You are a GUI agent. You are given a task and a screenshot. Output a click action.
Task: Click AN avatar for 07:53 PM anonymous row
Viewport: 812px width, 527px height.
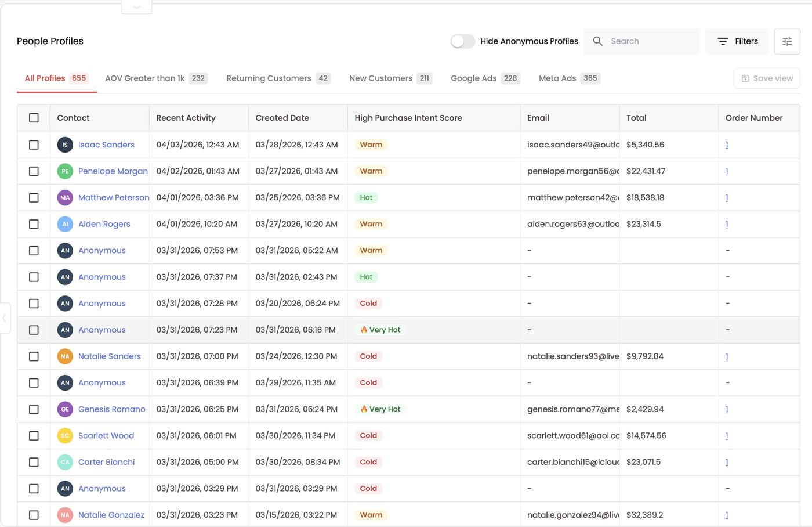point(65,251)
